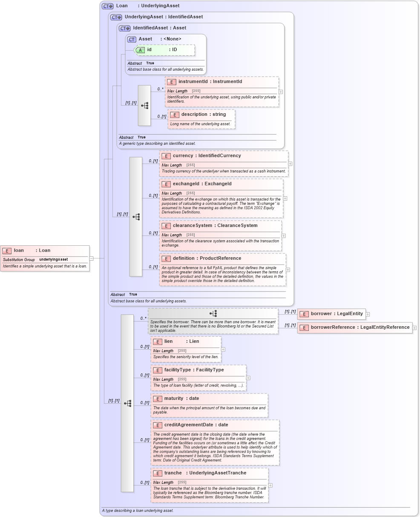Click the E icon on the borrower : LegalEntity element
Image resolution: width=420 pixels, height=517 pixels.
coord(304,314)
